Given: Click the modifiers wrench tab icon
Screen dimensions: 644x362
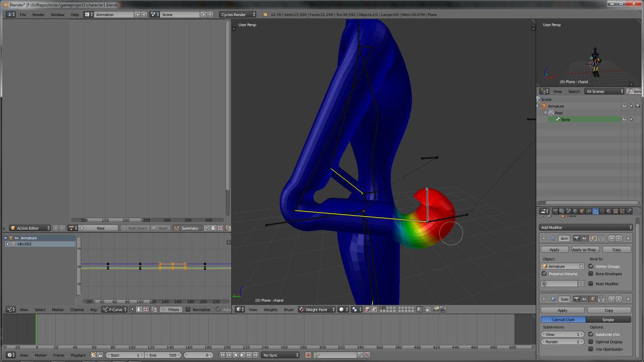Looking at the screenshot, I should (595, 211).
